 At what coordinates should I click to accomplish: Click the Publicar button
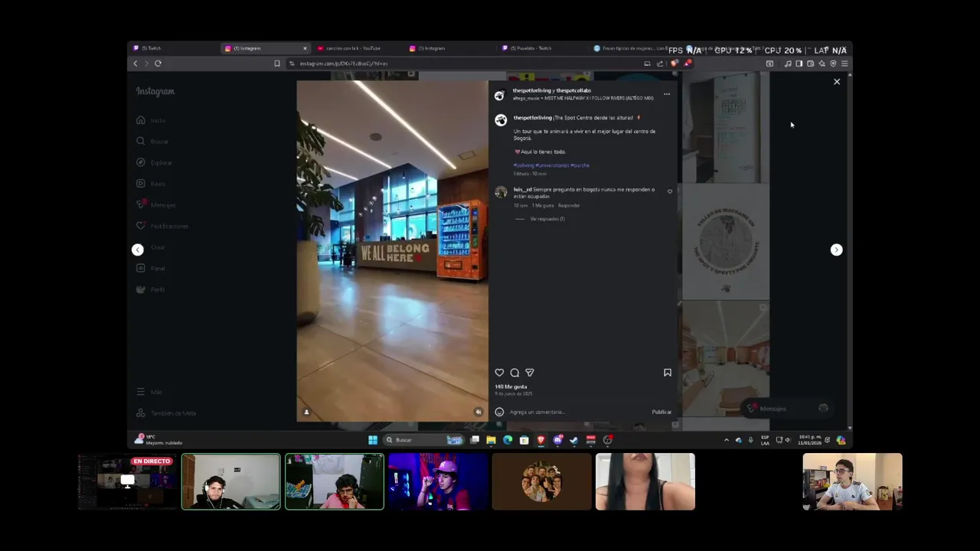pyautogui.click(x=661, y=412)
